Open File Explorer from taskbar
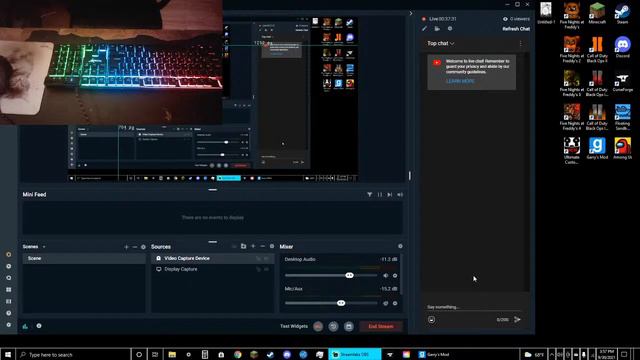This screenshot has width=640, height=360. pyautogui.click(x=172, y=354)
